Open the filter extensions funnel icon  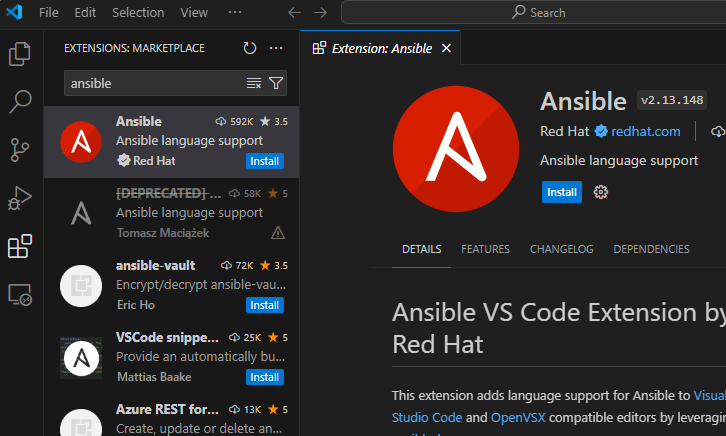click(276, 83)
